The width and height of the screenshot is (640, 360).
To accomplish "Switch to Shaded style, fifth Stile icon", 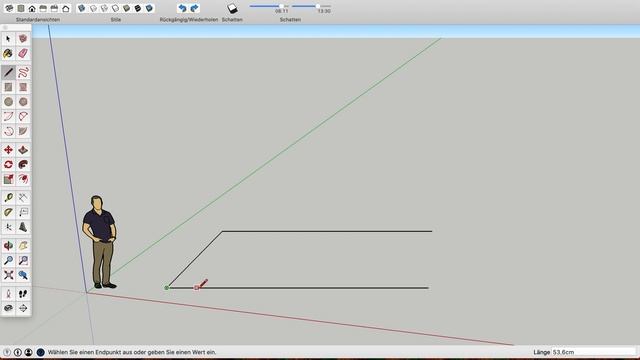I will coord(127,8).
